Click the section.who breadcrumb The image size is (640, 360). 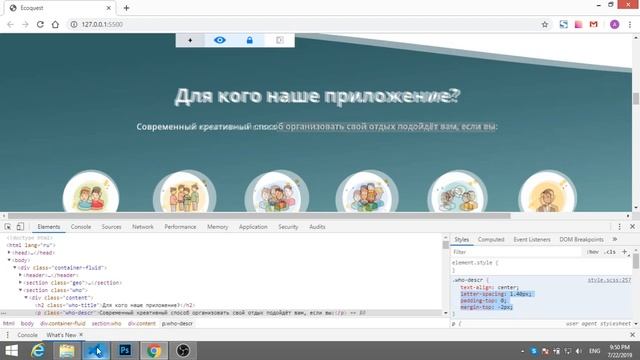107,324
